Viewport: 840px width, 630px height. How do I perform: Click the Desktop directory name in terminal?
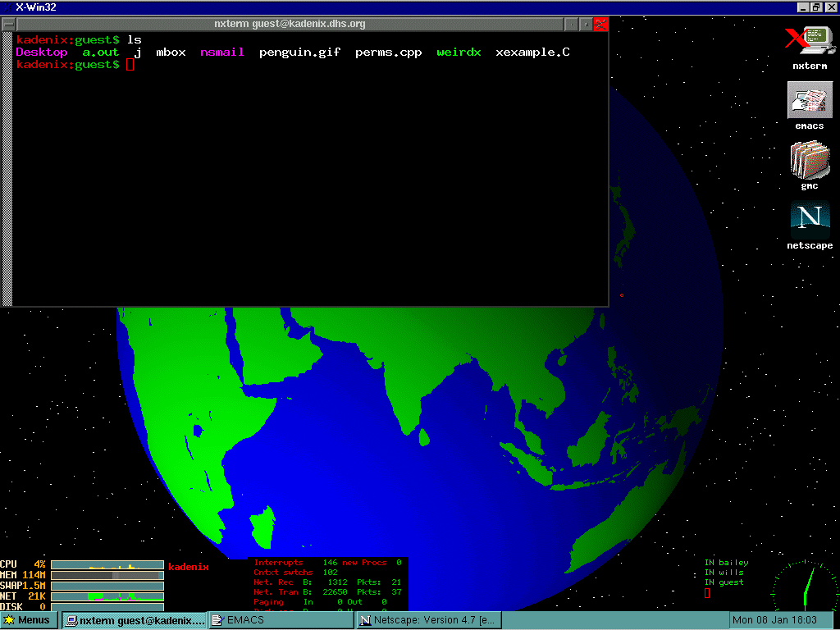click(42, 52)
